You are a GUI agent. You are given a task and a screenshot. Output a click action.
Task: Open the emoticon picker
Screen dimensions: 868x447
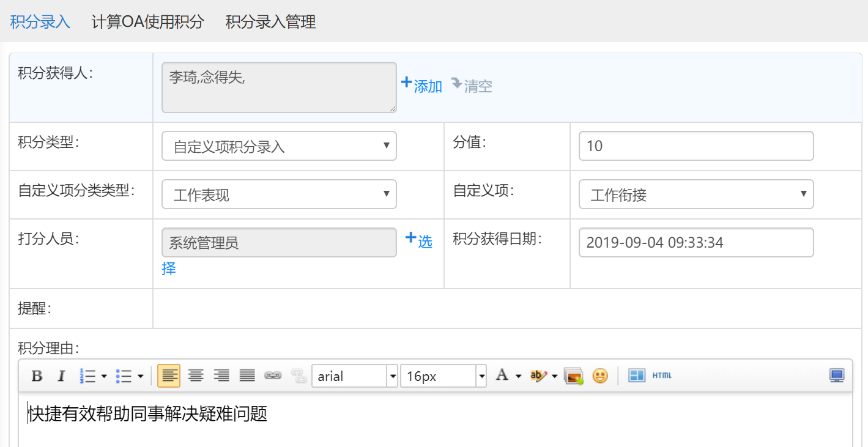click(600, 376)
